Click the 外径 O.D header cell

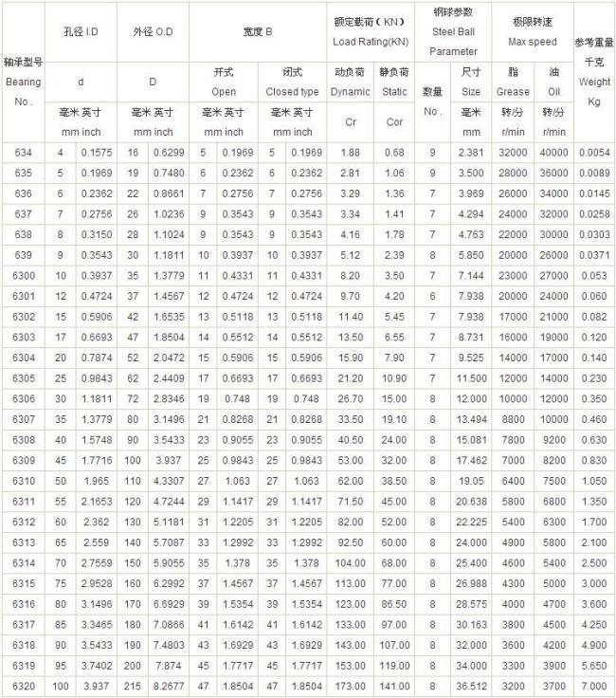coord(153,32)
